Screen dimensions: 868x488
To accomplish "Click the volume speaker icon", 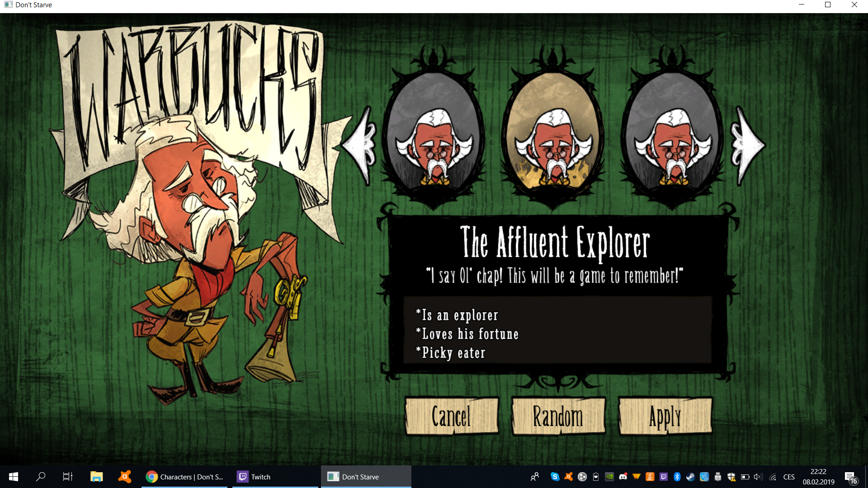I will point(758,477).
